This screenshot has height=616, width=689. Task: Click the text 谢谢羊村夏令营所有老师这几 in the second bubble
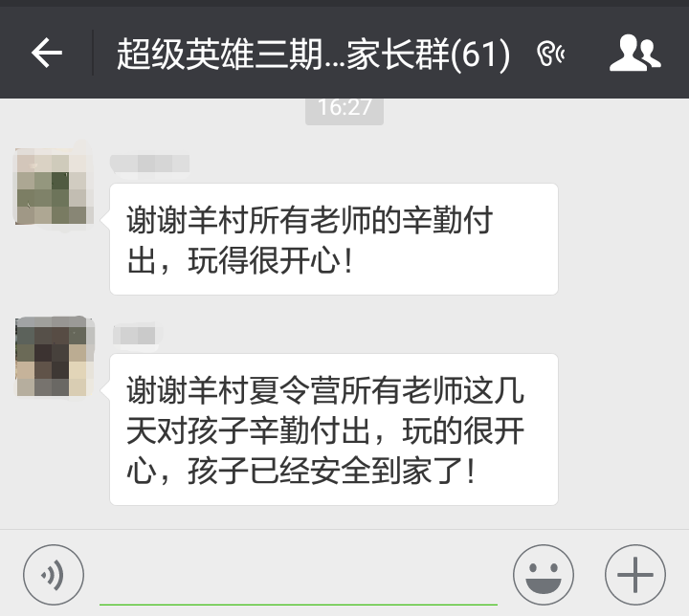(325, 390)
